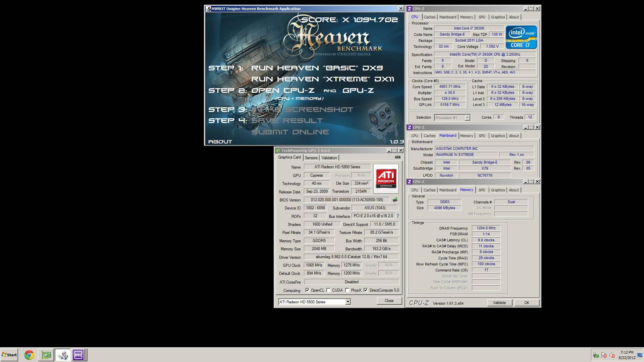Activate the HWBOT robot taskbar button

pos(63,355)
